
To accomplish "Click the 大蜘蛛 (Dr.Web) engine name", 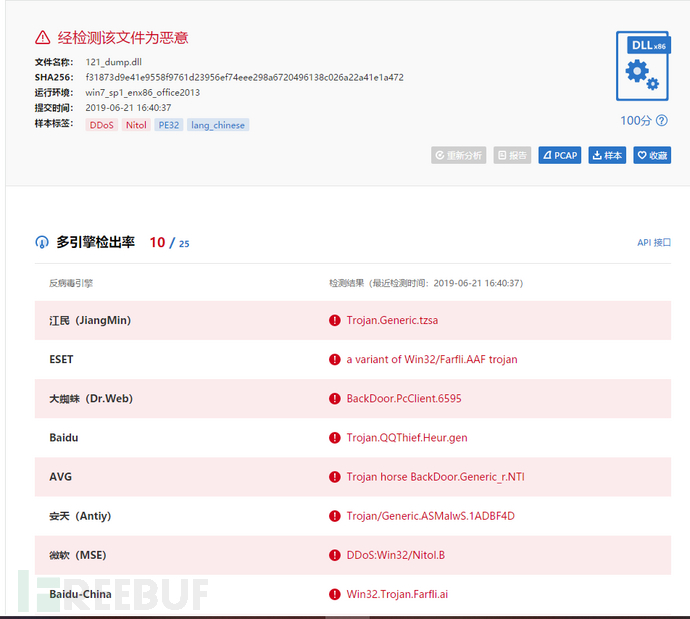I will 91,399.
